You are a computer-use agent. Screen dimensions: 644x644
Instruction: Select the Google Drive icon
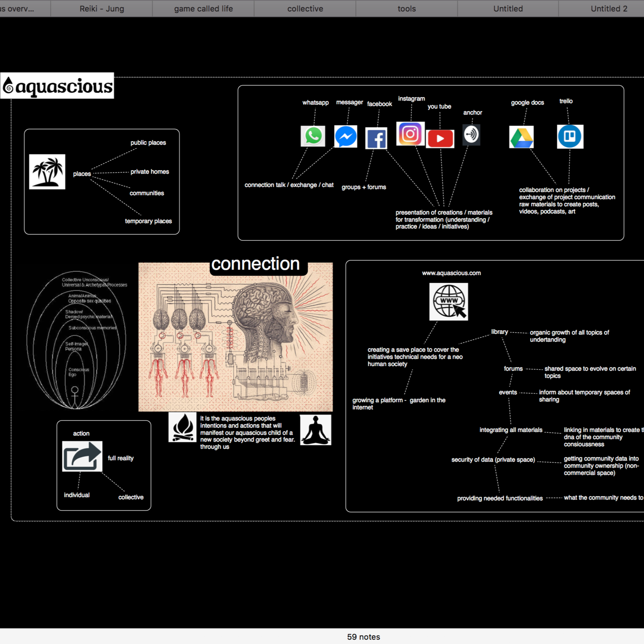[521, 137]
